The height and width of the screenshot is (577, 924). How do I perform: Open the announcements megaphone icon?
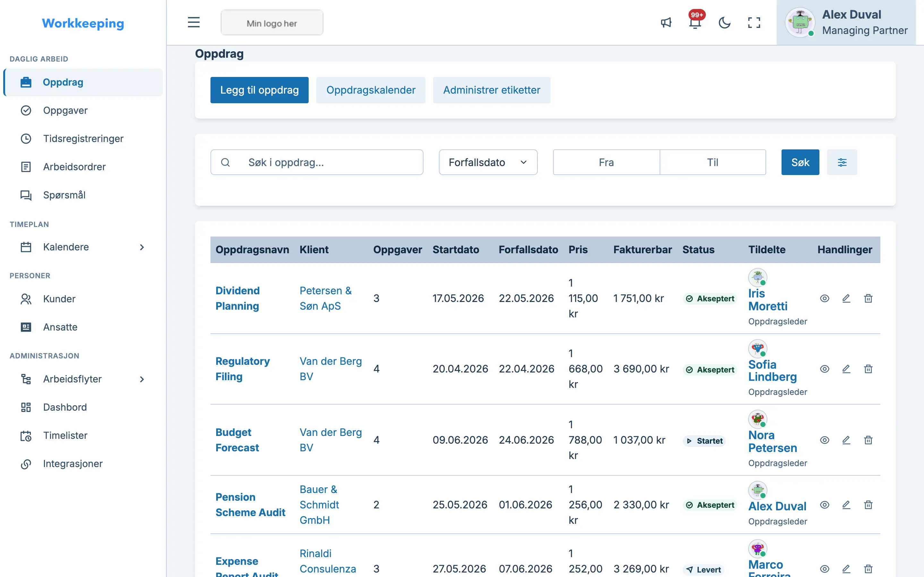666,22
